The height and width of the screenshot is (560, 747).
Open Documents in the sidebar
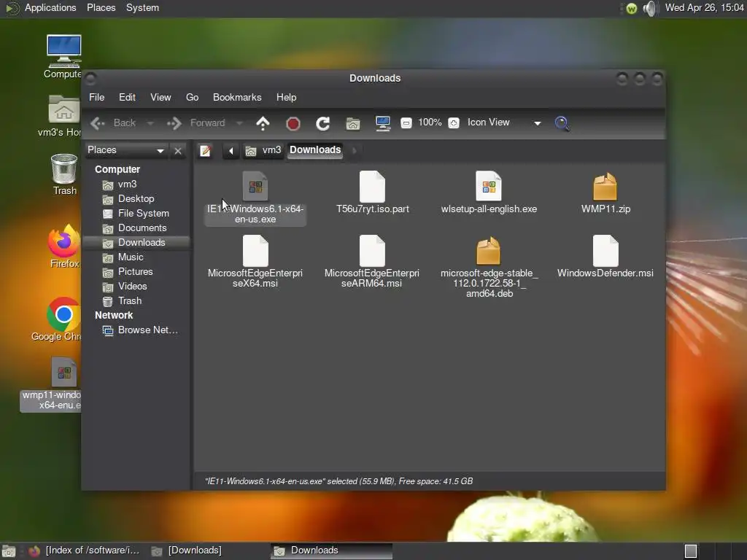click(x=142, y=228)
